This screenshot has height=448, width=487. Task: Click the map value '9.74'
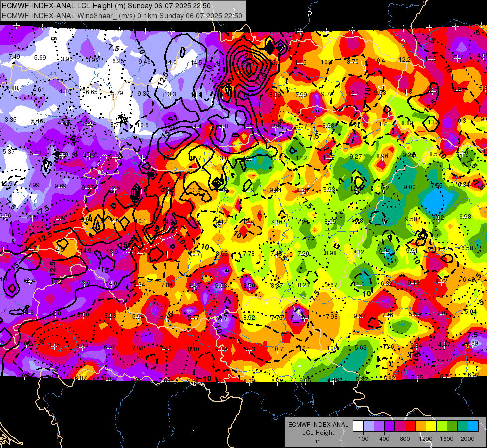(x=327, y=94)
